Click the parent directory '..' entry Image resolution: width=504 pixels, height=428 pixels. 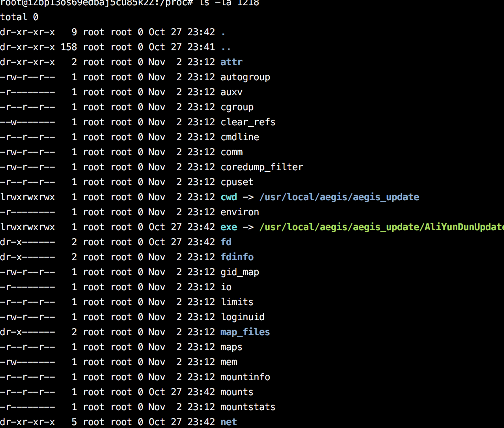[226, 47]
